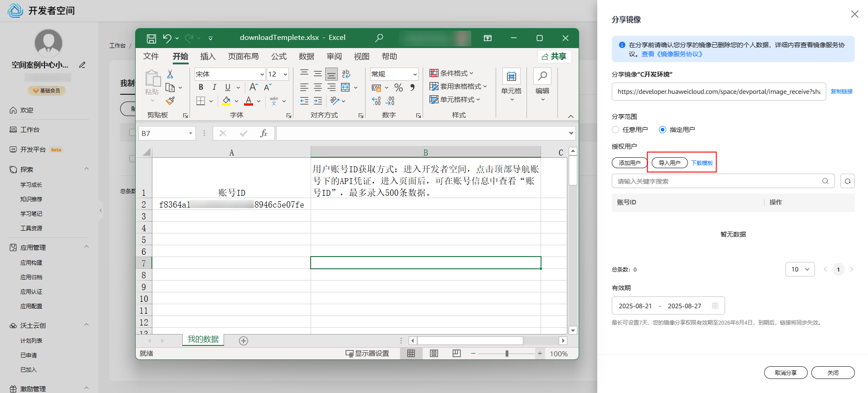Click the fill color yellow swatch
Image resolution: width=868 pixels, height=393 pixels.
(227, 101)
